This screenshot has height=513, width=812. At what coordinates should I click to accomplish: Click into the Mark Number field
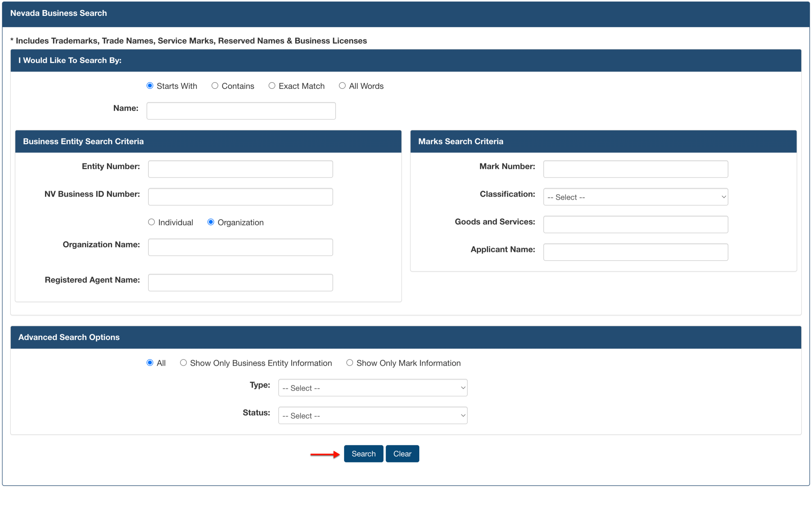(636, 169)
